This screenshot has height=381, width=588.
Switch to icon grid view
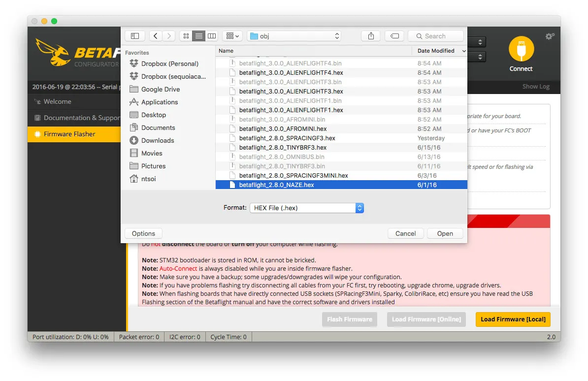pos(186,36)
